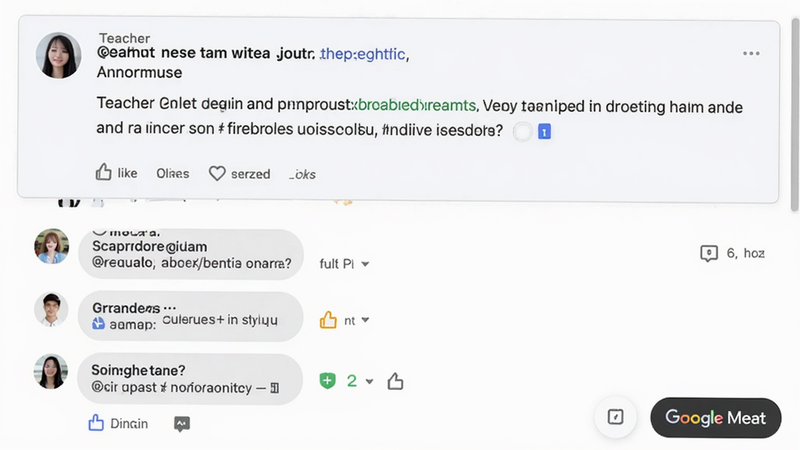This screenshot has width=800, height=450.
Task: Open the blue thep:eghtlic link
Action: point(362,54)
